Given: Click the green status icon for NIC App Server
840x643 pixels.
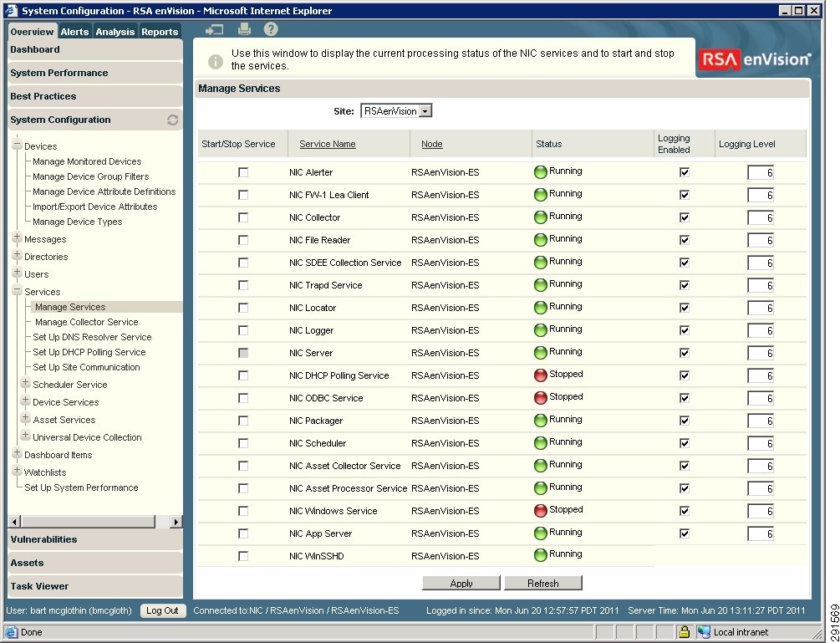Looking at the screenshot, I should coord(541,533).
